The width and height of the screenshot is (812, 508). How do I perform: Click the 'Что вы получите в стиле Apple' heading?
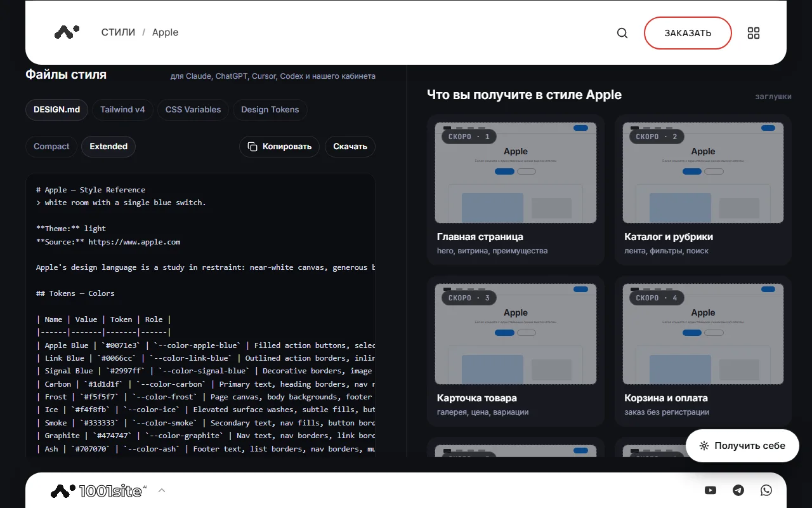[524, 95]
